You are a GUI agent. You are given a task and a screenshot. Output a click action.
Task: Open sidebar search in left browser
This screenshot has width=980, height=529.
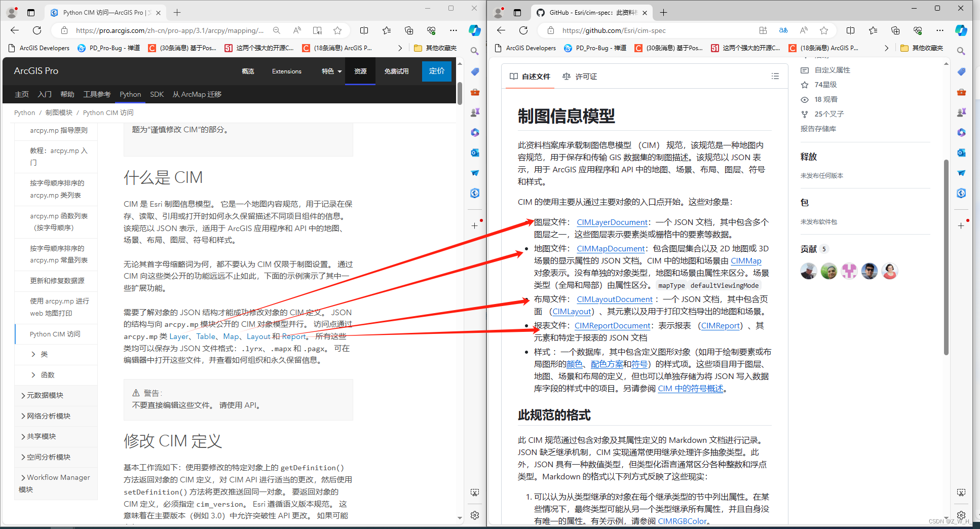(475, 51)
